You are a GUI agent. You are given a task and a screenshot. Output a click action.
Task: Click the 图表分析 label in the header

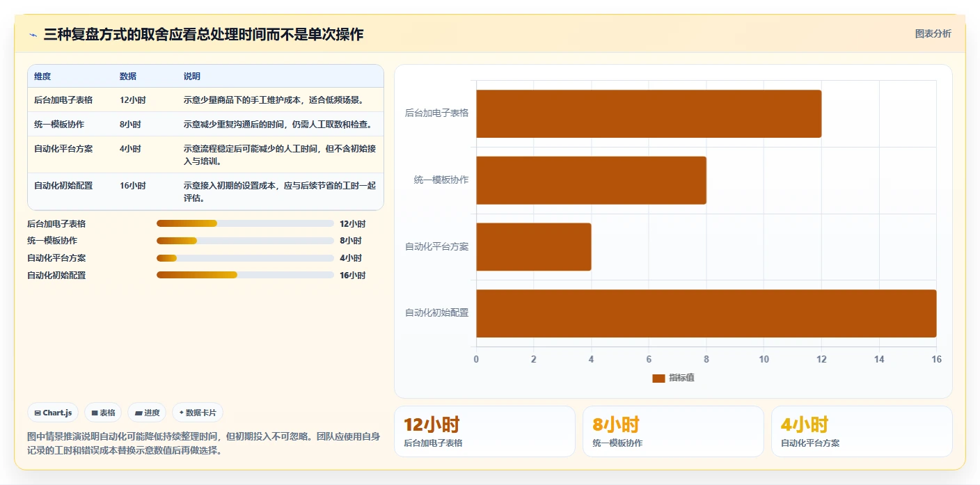tap(933, 34)
